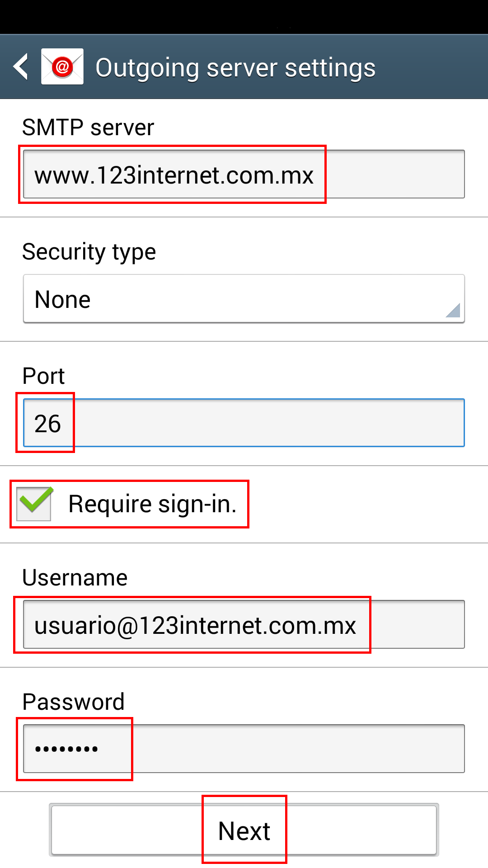
Task: Tap the www.123internet.com.mx server text
Action: 174,175
